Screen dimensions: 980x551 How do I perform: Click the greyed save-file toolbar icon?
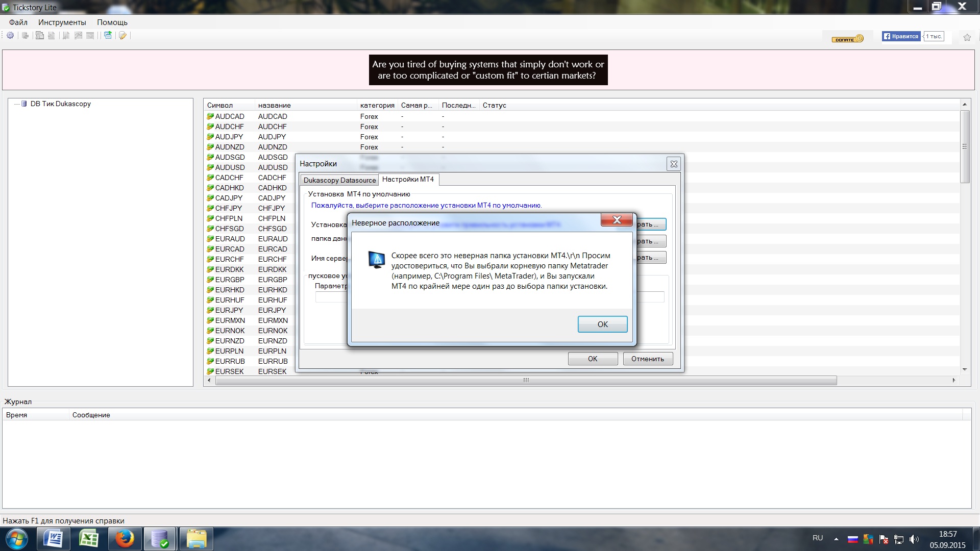tap(66, 35)
